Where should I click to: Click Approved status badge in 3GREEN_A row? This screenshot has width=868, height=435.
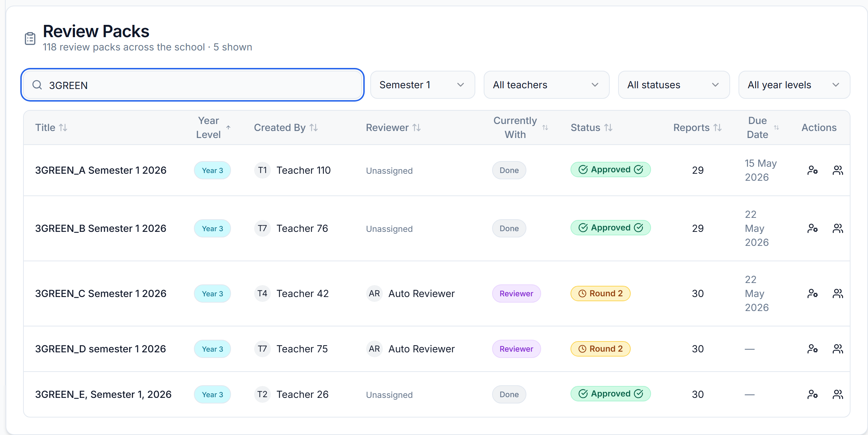610,170
